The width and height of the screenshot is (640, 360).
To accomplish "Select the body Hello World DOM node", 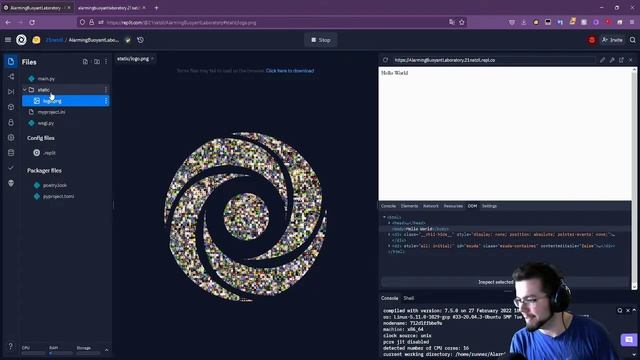I will pyautogui.click(x=420, y=229).
